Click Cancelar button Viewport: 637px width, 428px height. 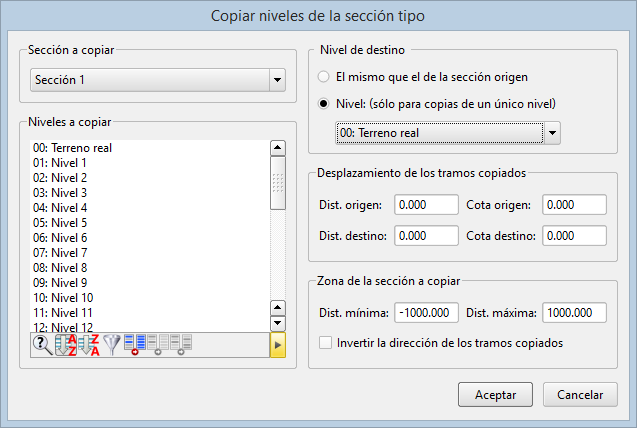(580, 394)
